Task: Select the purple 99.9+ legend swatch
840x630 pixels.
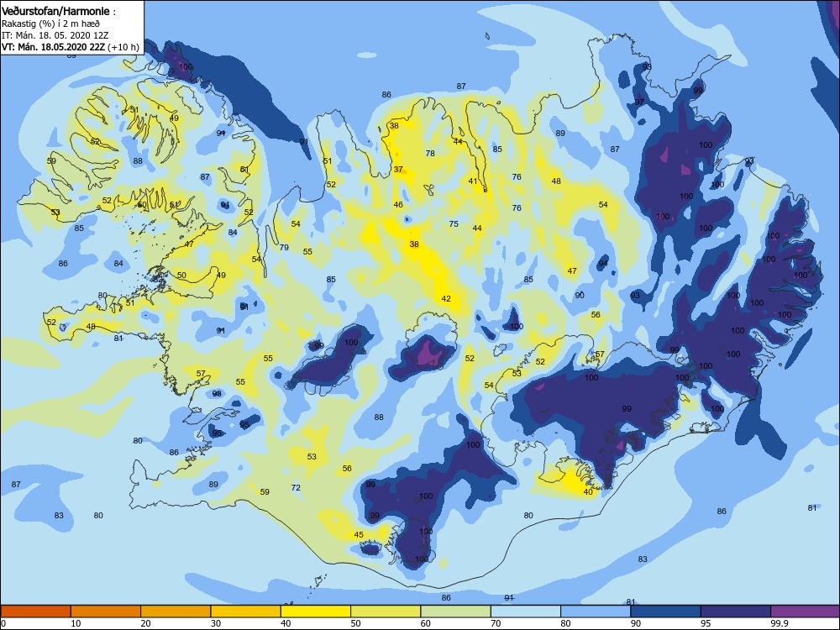Action: 806,612
